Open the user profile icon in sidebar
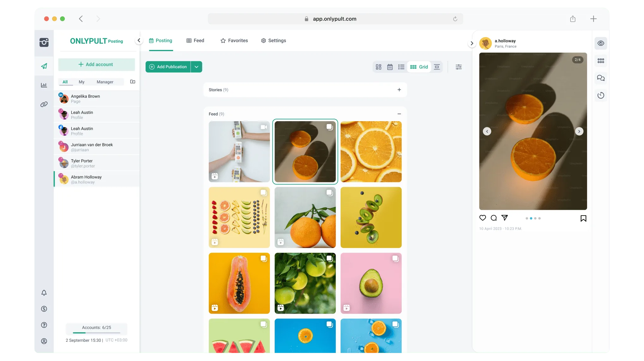Screen dimensions: 644x361 (44, 341)
